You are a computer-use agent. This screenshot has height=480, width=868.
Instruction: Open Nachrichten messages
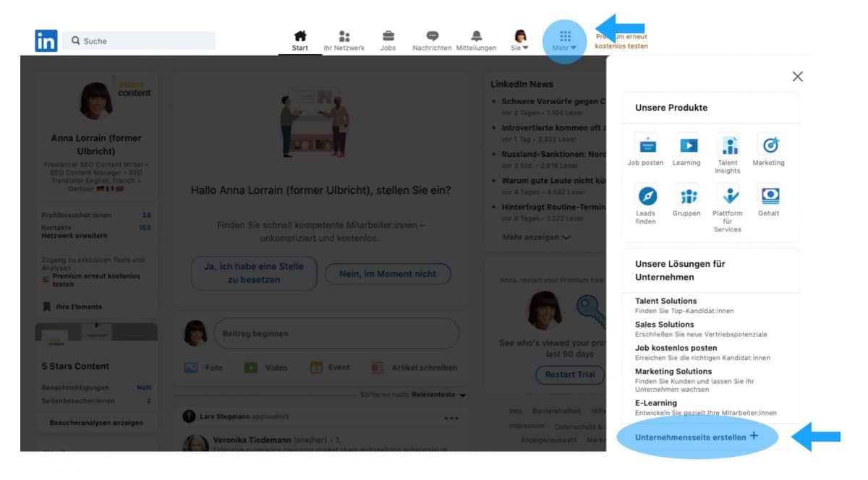pyautogui.click(x=432, y=41)
